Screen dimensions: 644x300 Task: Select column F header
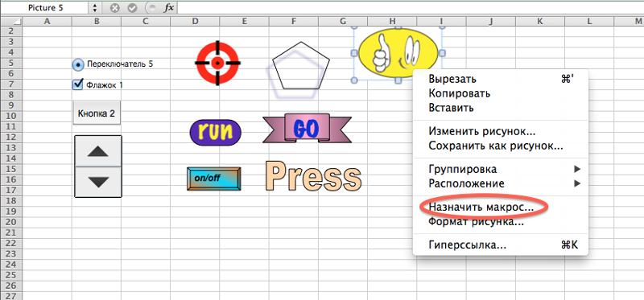coord(293,22)
